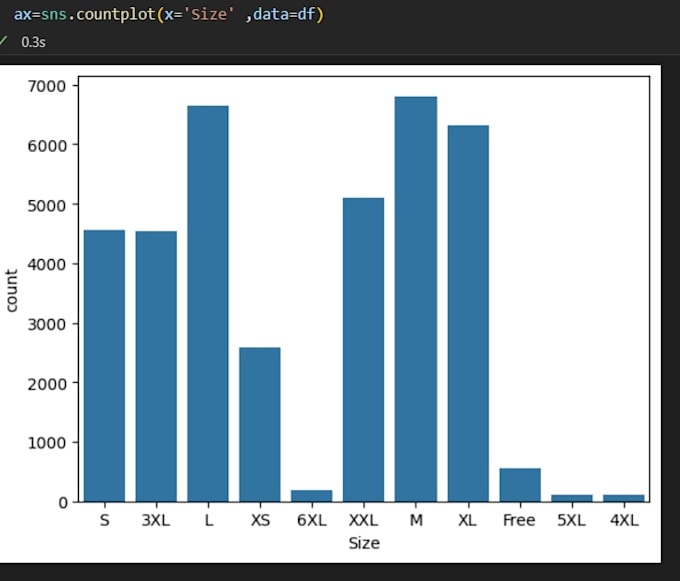Click the 2000 y-axis tick label
This screenshot has height=581, width=680.
pos(47,384)
